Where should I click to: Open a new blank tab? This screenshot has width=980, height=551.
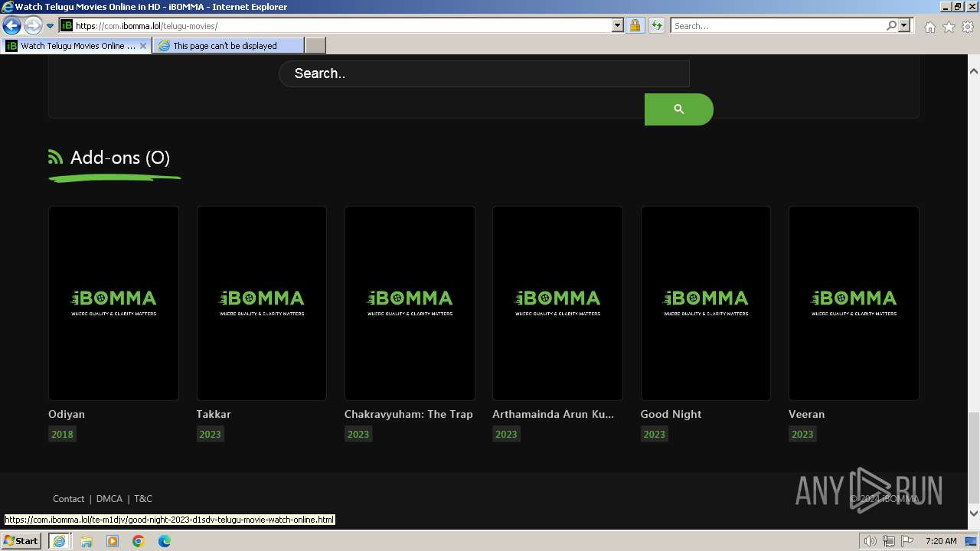pyautogui.click(x=315, y=46)
